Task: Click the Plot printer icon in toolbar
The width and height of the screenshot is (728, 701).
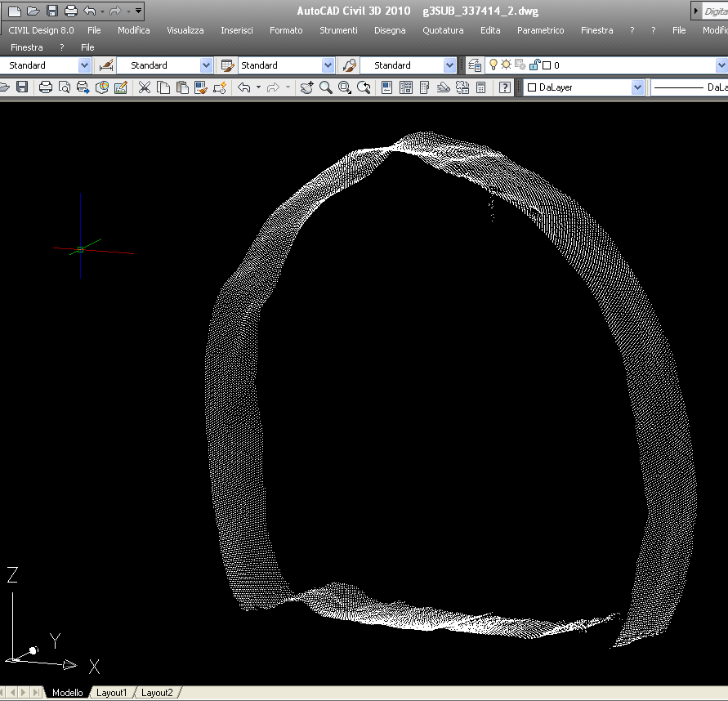Action: [46, 87]
